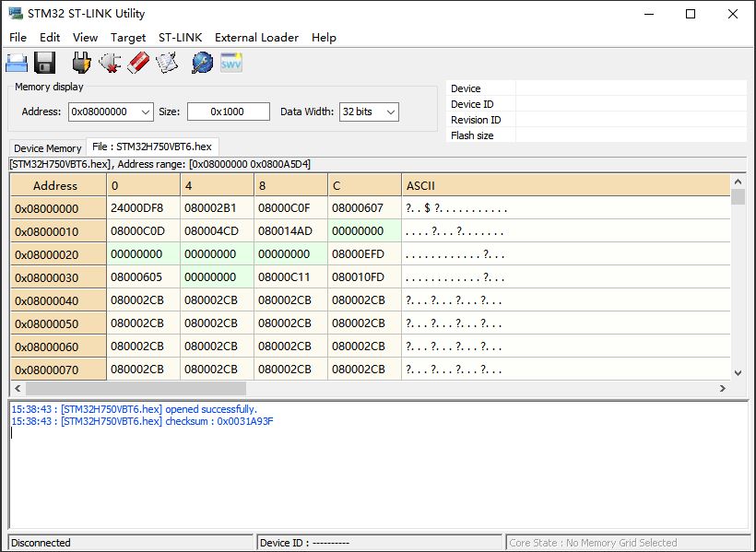Maximize the ST-LINK Utility window
The height and width of the screenshot is (552, 756).
point(691,14)
